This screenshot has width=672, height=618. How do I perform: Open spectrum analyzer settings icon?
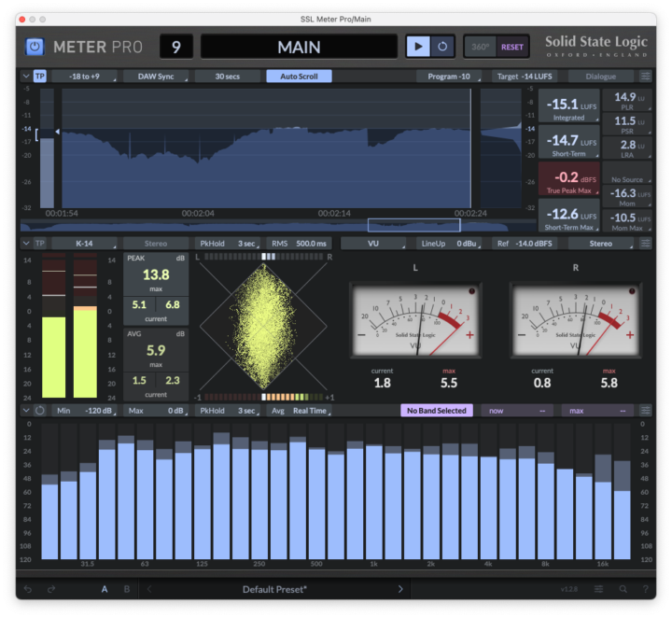645,411
